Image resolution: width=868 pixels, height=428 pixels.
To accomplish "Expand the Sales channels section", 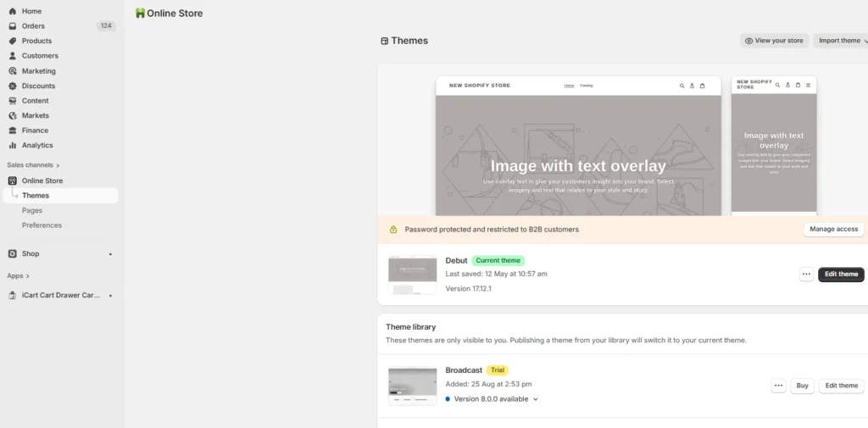I will [33, 165].
